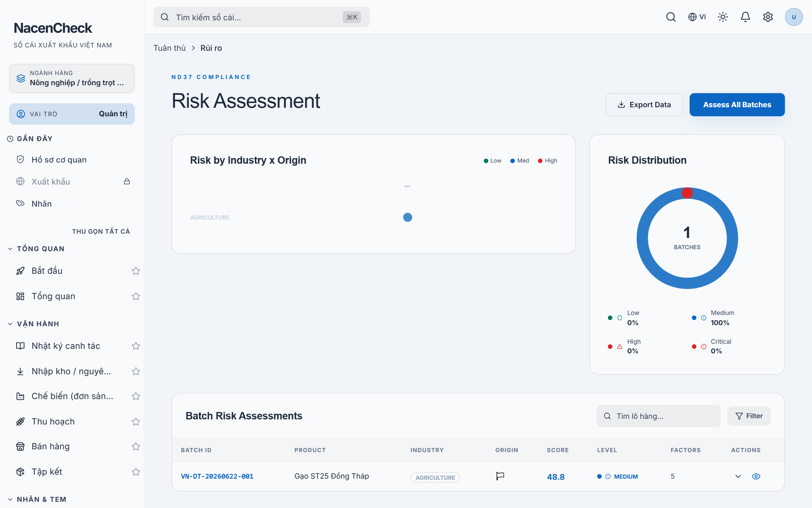Viewport: 812px width, 508px height.
Task: Click the AGRICULTURE industry tag
Action: tap(435, 478)
